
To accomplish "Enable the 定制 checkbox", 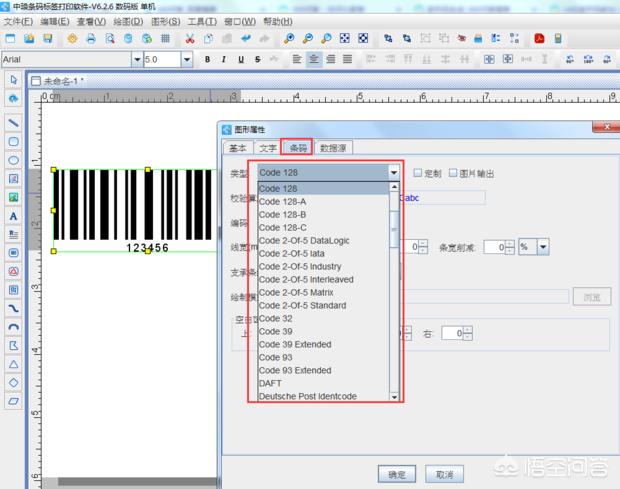I will point(418,173).
